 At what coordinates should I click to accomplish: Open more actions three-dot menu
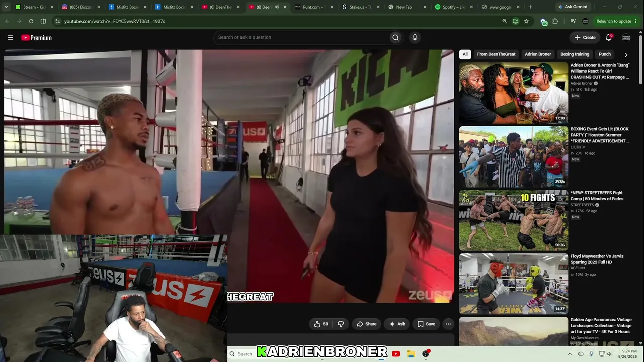point(448,324)
